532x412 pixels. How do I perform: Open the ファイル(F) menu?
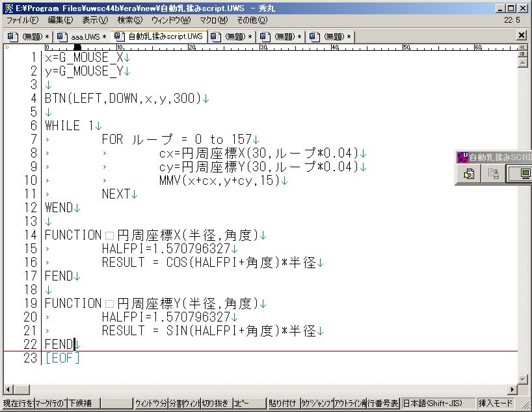pos(22,20)
